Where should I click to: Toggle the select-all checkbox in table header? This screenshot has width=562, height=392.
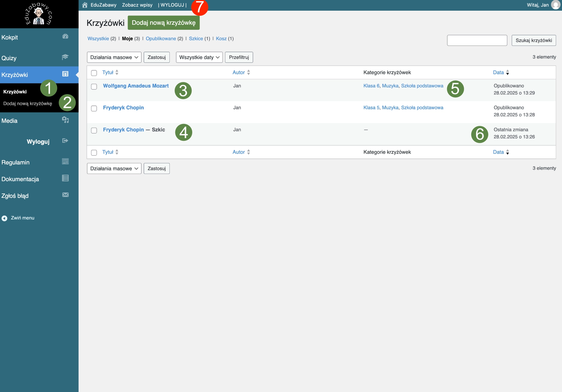(x=94, y=73)
